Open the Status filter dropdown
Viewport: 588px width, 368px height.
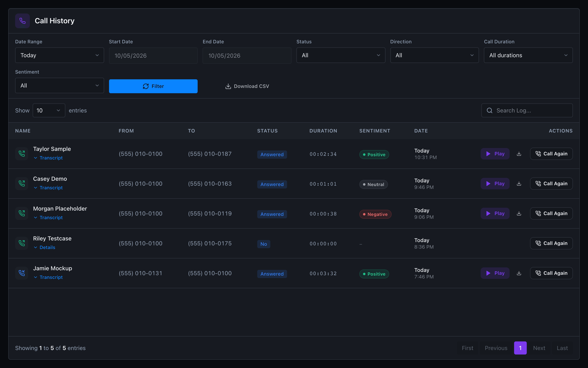pos(341,55)
